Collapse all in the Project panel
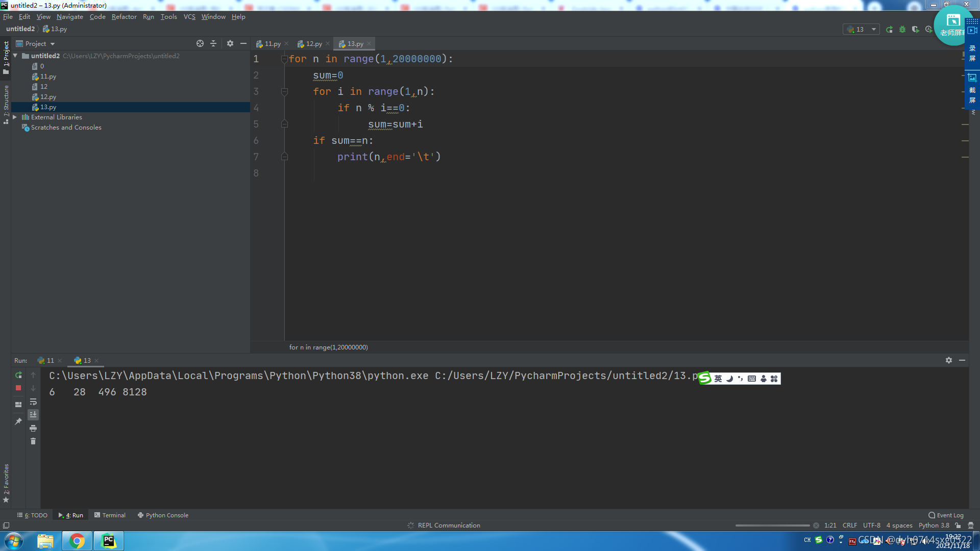The image size is (980, 551). (x=213, y=44)
